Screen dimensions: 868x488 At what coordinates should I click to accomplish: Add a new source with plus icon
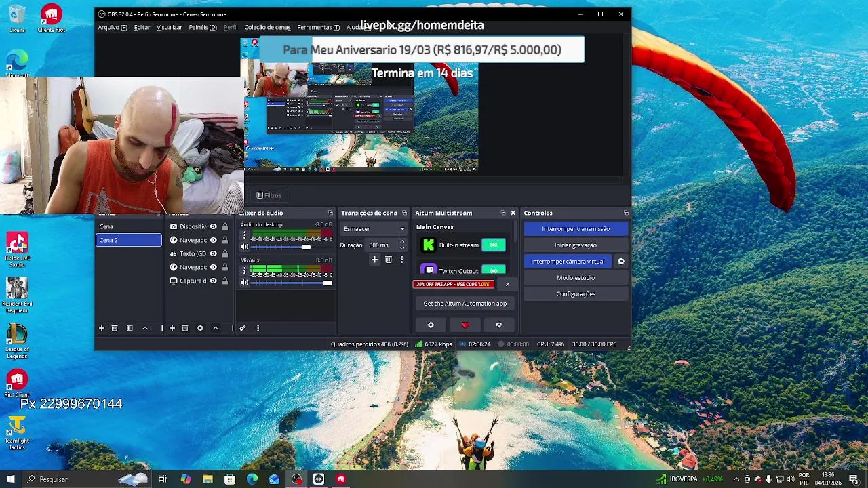coord(172,328)
